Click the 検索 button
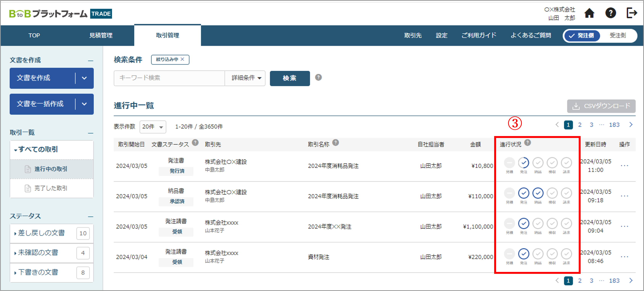Image resolution: width=644 pixels, height=291 pixels. point(290,78)
